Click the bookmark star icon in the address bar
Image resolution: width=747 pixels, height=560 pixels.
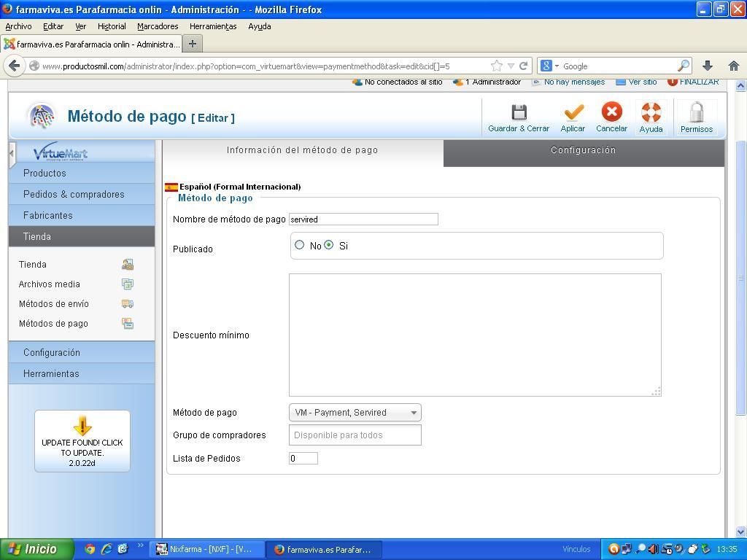point(496,66)
